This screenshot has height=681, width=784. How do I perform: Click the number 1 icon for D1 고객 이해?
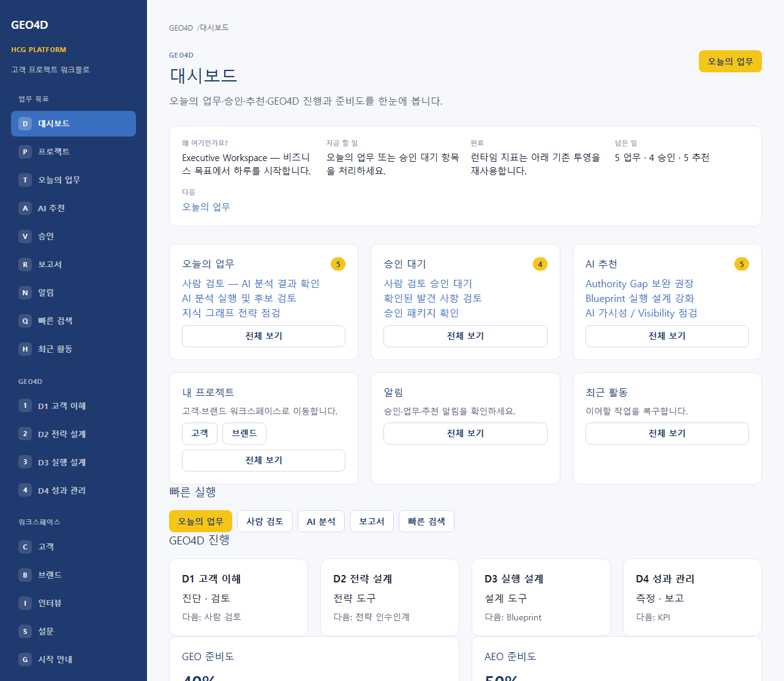(x=25, y=406)
